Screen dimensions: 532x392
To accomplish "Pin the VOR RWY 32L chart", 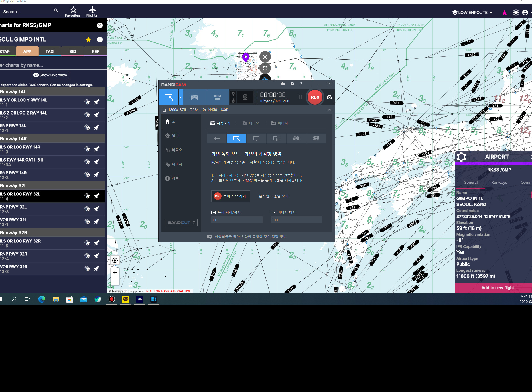I will pyautogui.click(x=97, y=221).
